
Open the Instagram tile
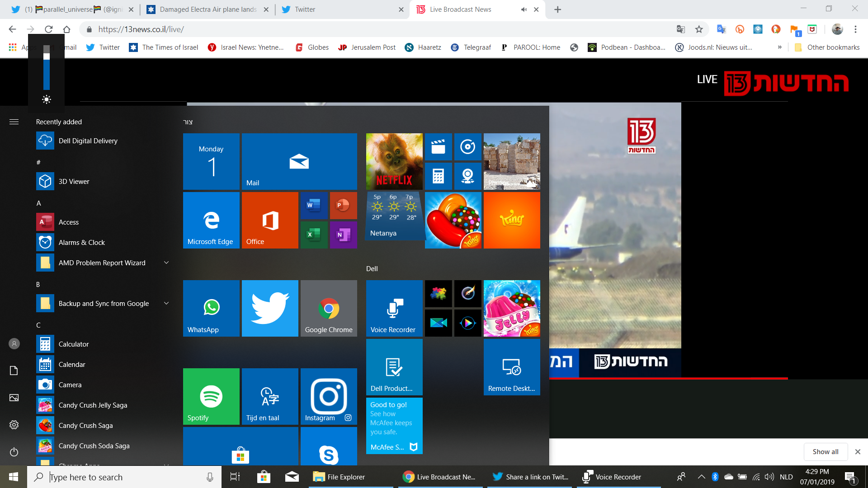(329, 396)
